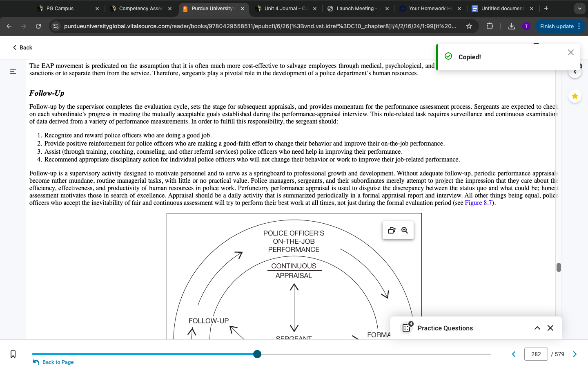Click the 'Copied!' notification text
Screen dimensions: 588x368
pyautogui.click(x=470, y=57)
